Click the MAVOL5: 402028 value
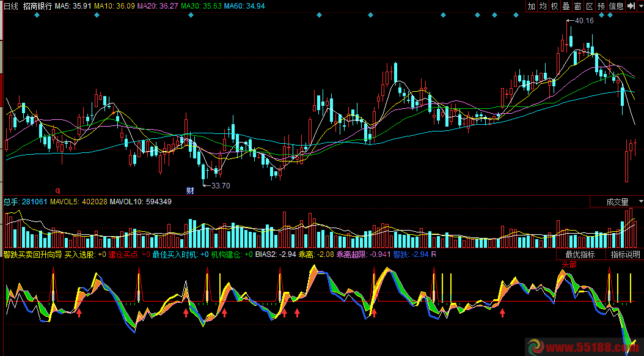The width and height of the screenshot is (644, 356). (x=79, y=202)
